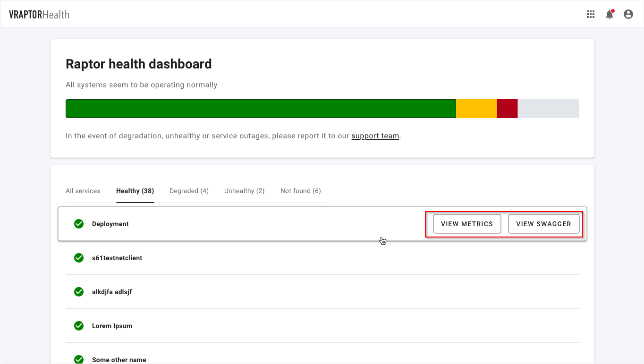Open the user account profile icon

628,14
